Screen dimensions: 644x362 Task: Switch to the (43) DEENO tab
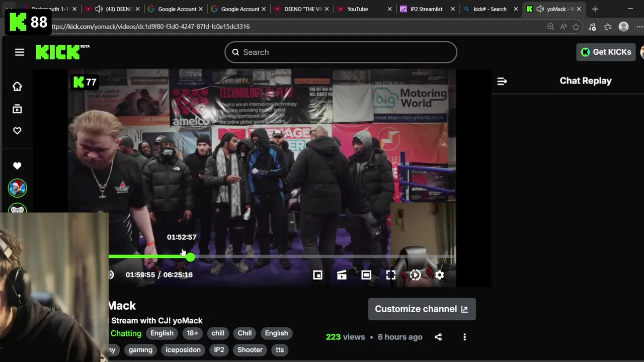112,9
